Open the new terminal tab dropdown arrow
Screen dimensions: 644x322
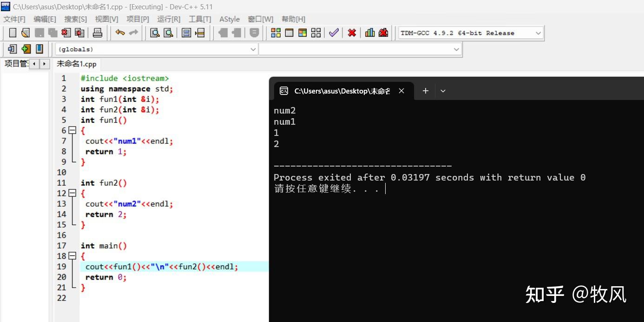[442, 91]
